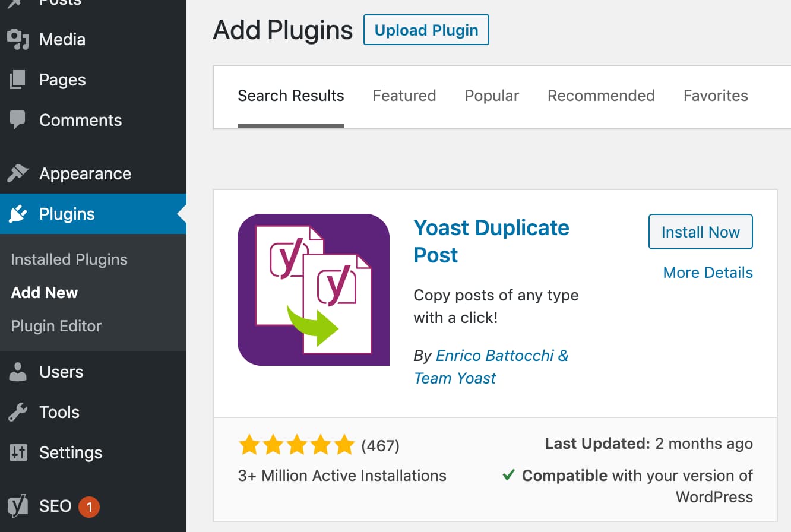Select Installed Plugins in the sidebar
The width and height of the screenshot is (791, 532).
coord(69,259)
